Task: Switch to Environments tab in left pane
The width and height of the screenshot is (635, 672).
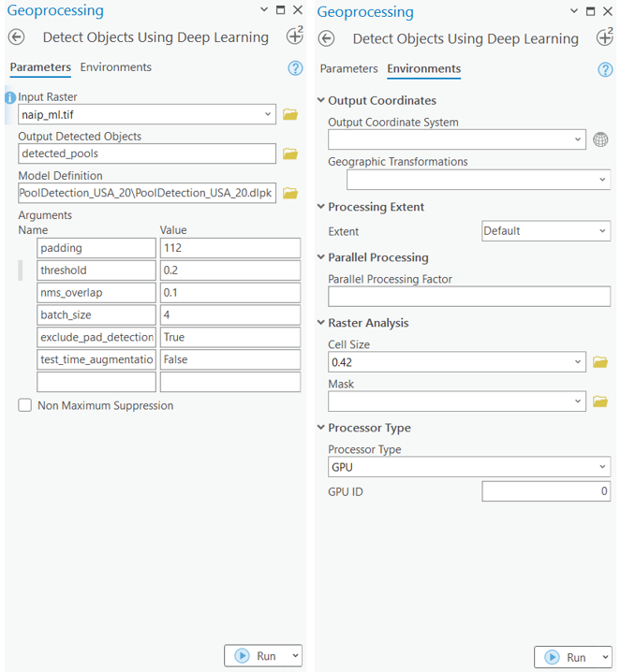Action: (116, 67)
